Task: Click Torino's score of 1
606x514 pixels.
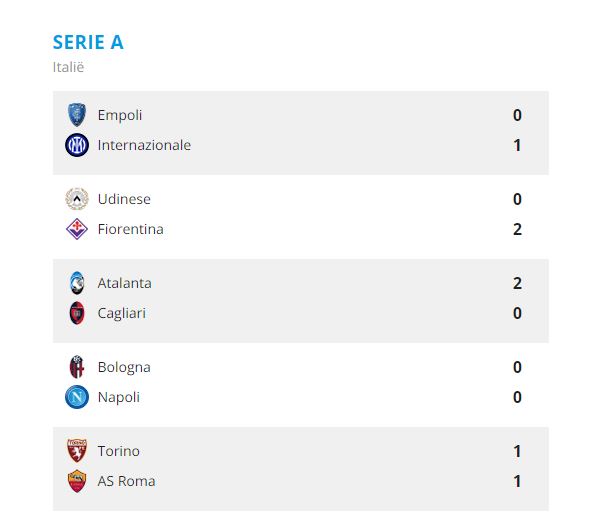Action: coord(517,451)
